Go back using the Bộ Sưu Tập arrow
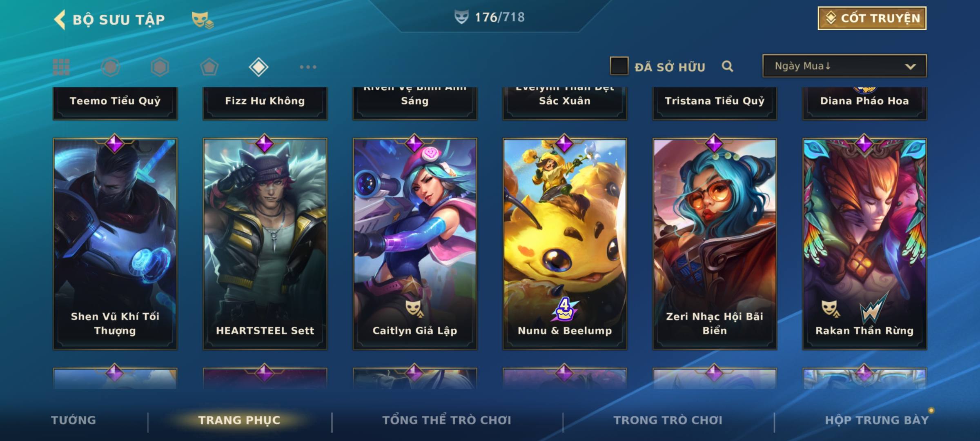 click(x=60, y=20)
